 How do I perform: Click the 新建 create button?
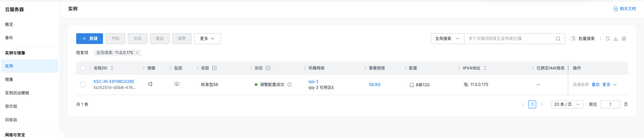click(90, 39)
